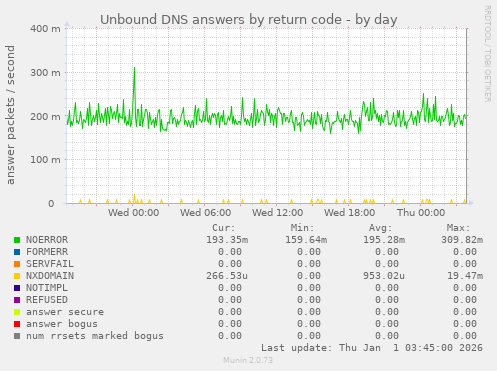Click the REFUSED legend label
Image resolution: width=497 pixels, height=371 pixels.
[47, 300]
